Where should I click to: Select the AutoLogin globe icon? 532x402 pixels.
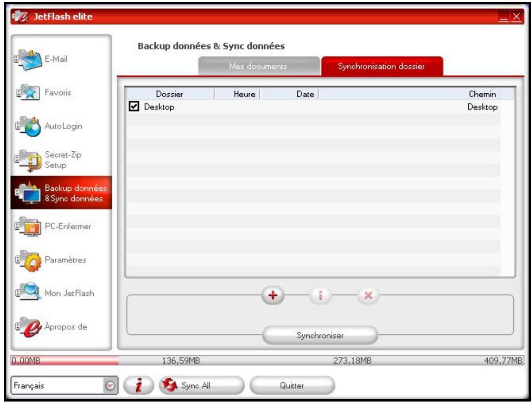click(x=29, y=126)
